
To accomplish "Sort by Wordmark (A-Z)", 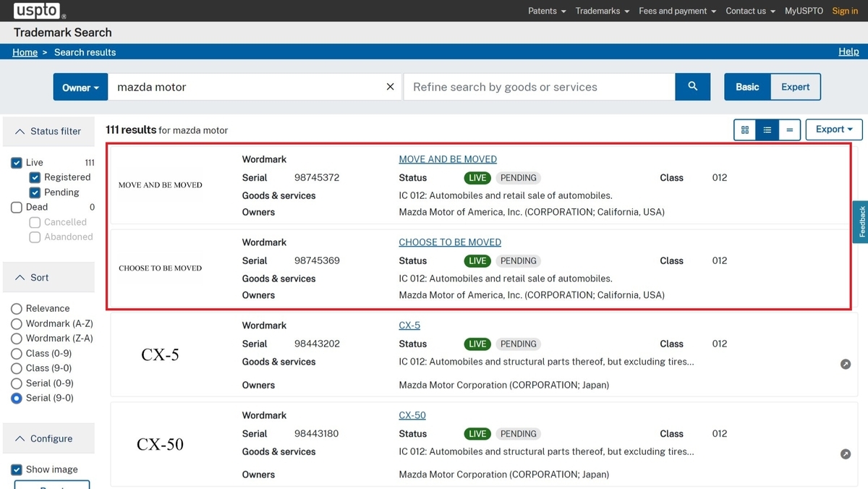I will 17,323.
